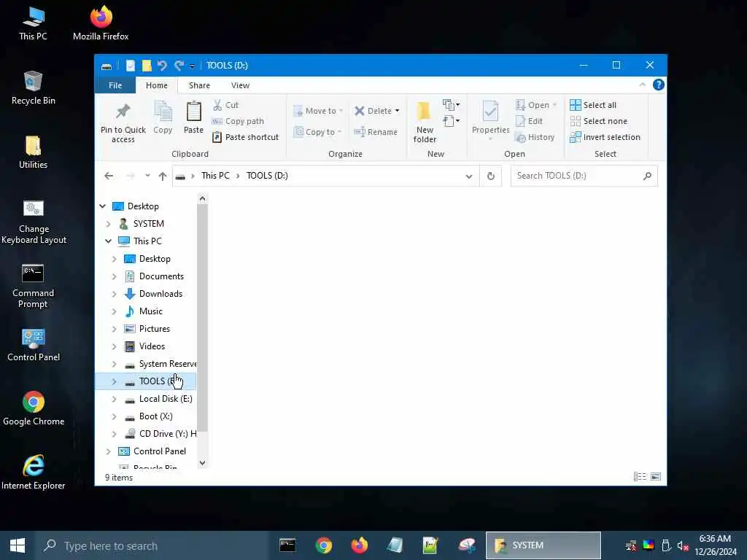Switch to the Share ribbon tab
The height and width of the screenshot is (560, 747).
199,85
